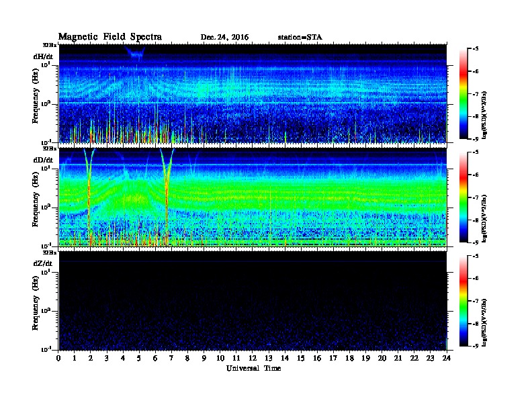Click the "-9" tick on dH/dt color bar
Image resolution: width=532 pixels, height=411 pixels.
point(475,139)
